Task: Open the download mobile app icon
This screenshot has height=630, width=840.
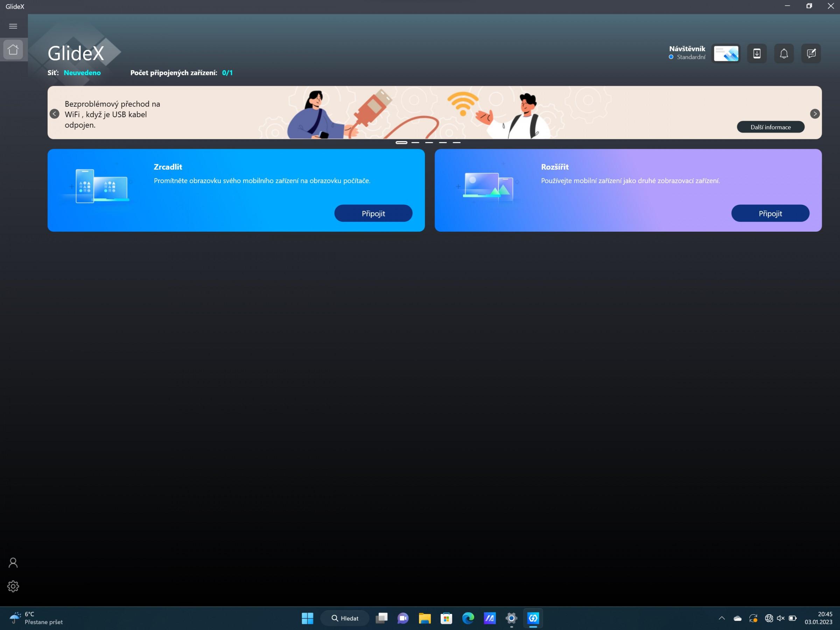Action: (757, 54)
